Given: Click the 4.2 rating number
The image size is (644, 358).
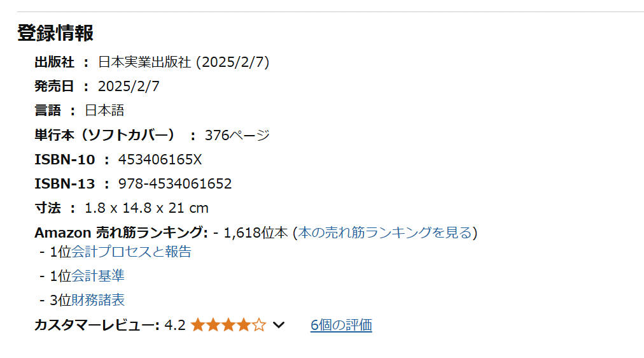Looking at the screenshot, I should [x=175, y=326].
